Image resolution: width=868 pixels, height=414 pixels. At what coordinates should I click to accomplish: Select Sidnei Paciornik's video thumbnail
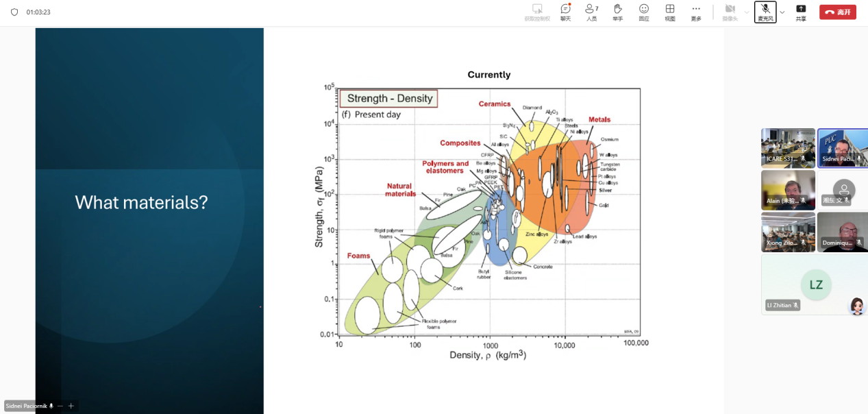point(843,147)
